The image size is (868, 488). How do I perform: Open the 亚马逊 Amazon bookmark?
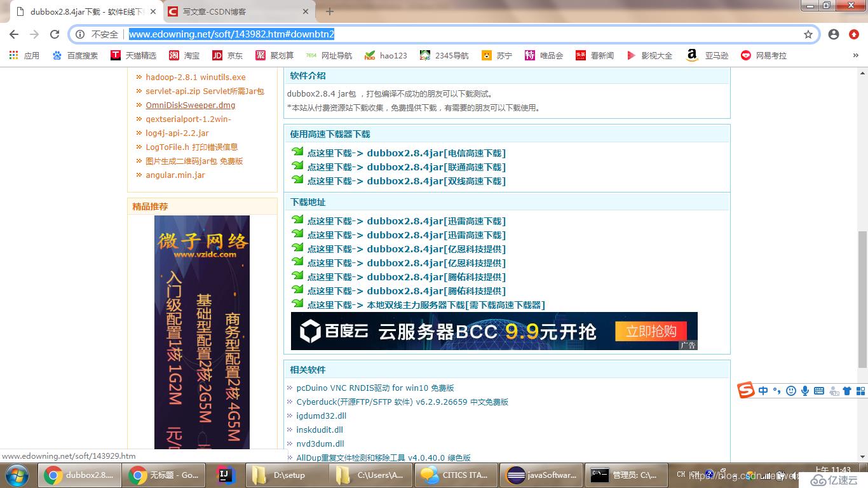(707, 55)
